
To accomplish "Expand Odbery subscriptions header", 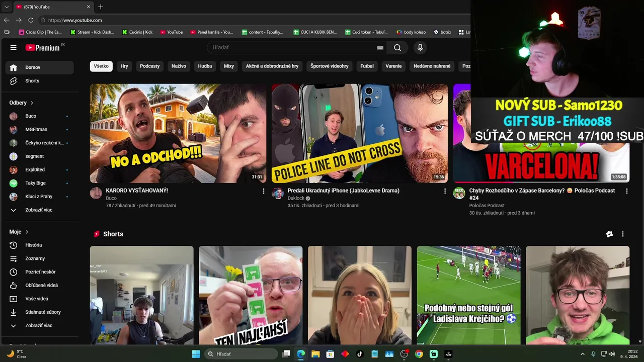I will (x=21, y=103).
